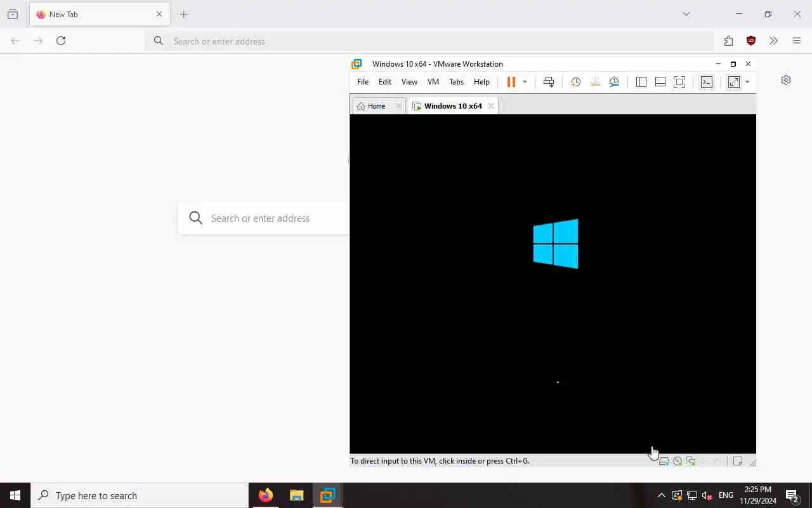The height and width of the screenshot is (508, 812).
Task: Open the power options dropdown arrow beside pause
Action: point(525,82)
